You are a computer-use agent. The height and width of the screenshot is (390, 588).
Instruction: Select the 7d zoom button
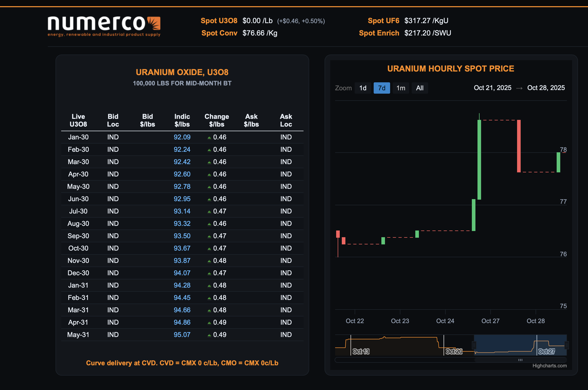tap(382, 88)
